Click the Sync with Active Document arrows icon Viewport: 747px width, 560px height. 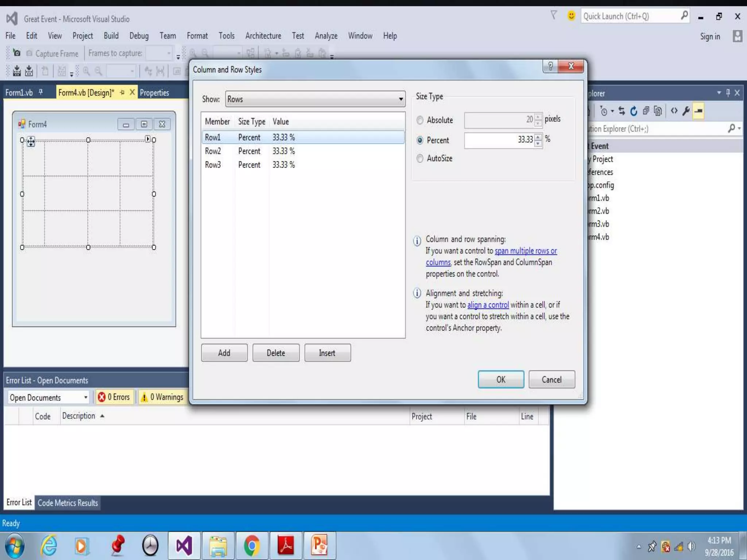tap(622, 111)
